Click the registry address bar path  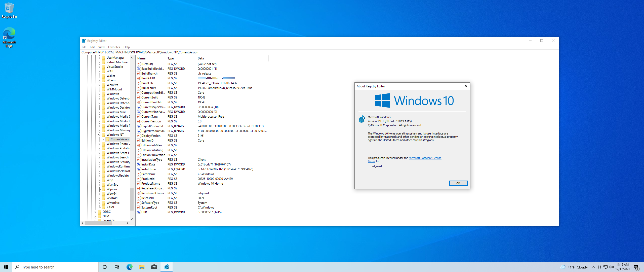pyautogui.click(x=319, y=52)
